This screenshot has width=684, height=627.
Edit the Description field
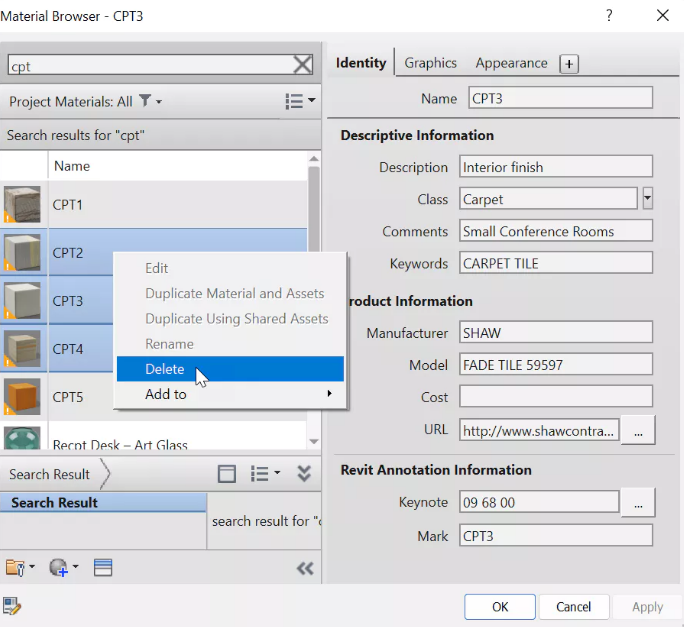[x=556, y=167]
